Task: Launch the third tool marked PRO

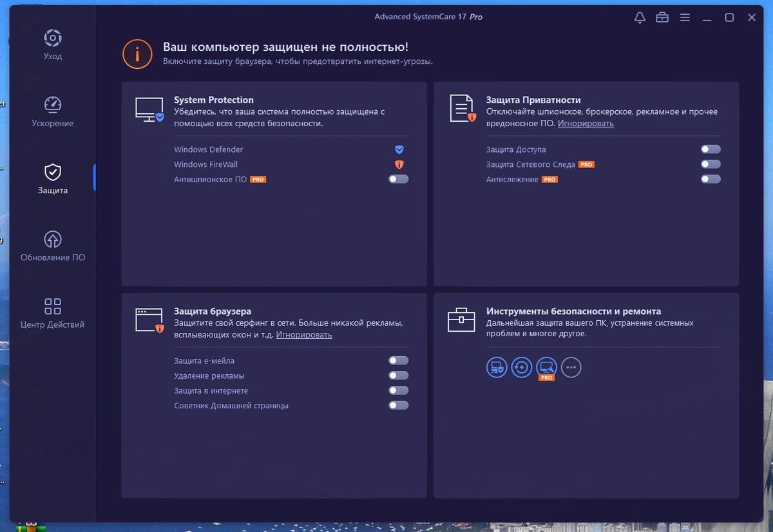Action: coord(546,368)
